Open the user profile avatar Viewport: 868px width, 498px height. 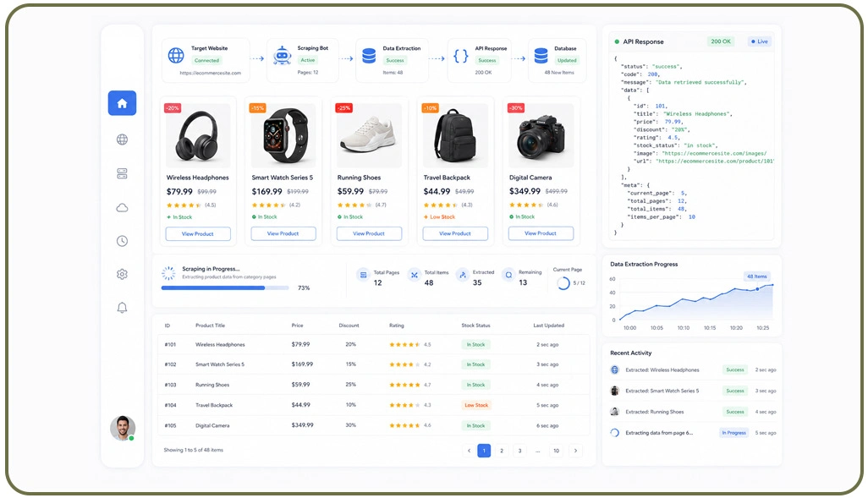123,428
